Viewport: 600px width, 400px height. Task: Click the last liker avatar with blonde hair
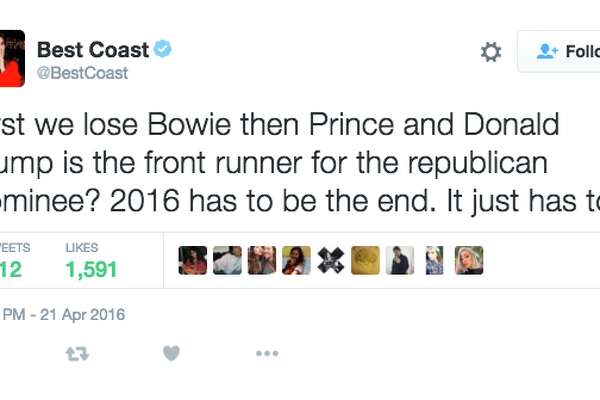(x=469, y=260)
